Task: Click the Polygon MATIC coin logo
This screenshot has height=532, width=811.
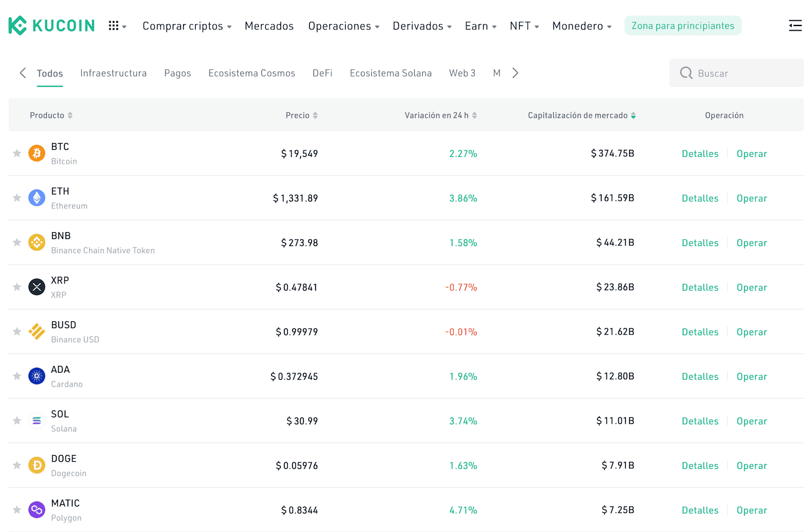Action: click(x=36, y=510)
